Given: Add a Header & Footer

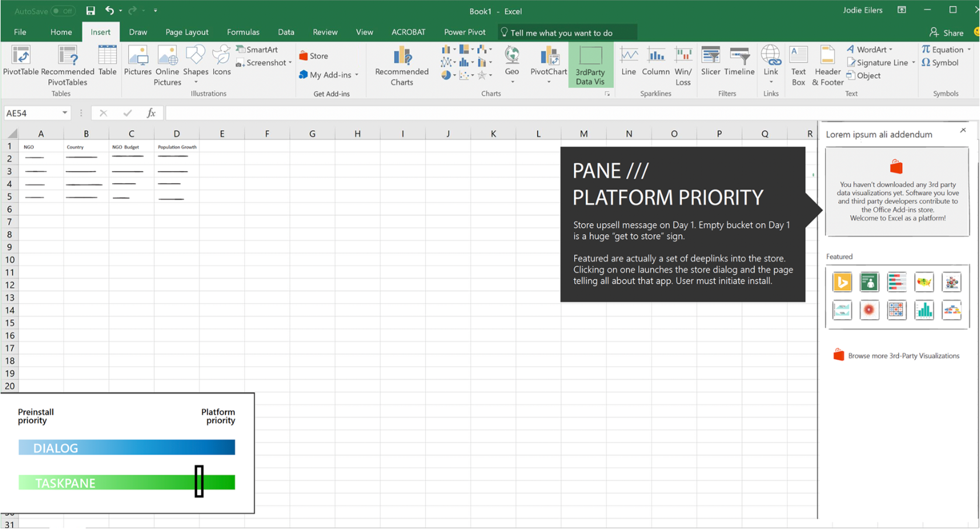Looking at the screenshot, I should (x=828, y=66).
